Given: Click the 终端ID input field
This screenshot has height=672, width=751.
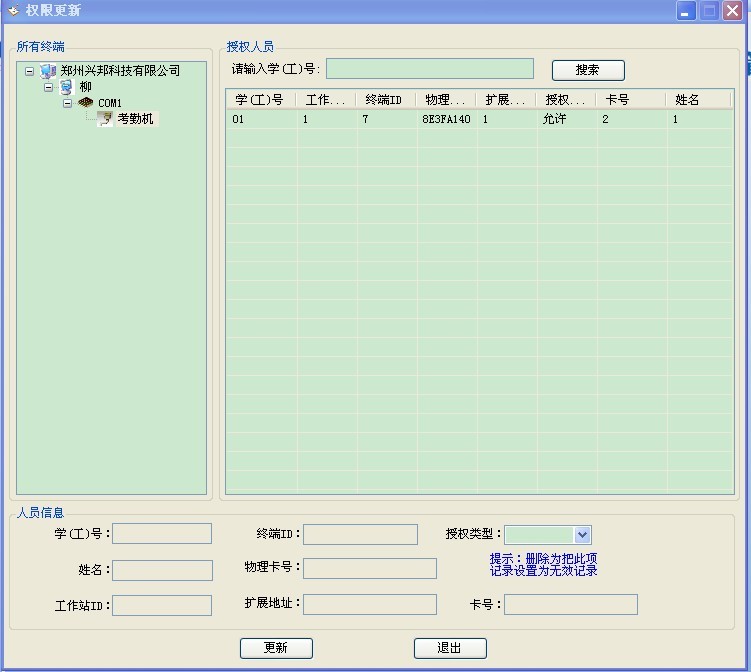Looking at the screenshot, I should coord(360,535).
